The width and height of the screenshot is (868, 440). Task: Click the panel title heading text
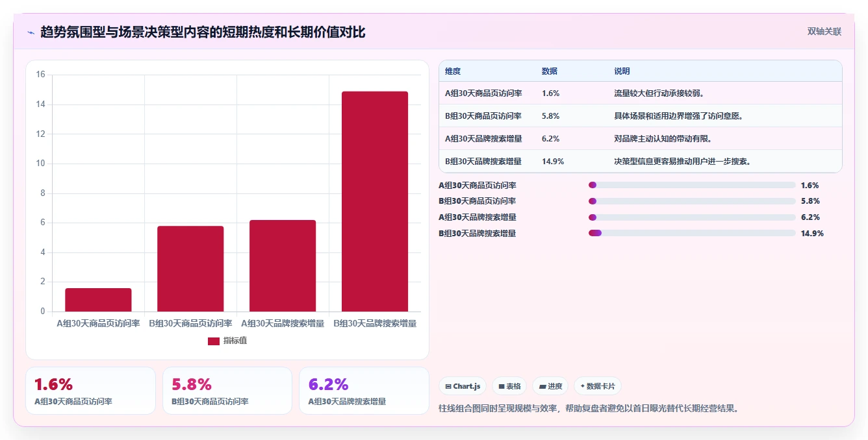click(x=203, y=32)
